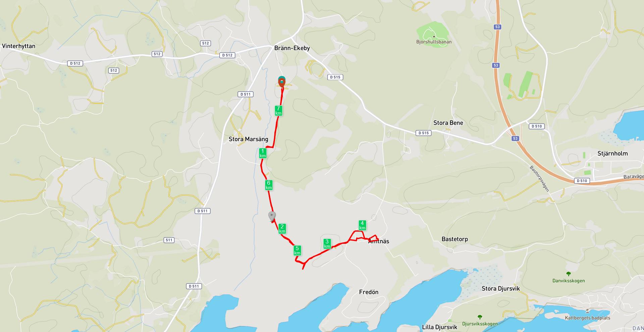Click the Stora Marsäng place label
The height and width of the screenshot is (332, 644).
click(x=248, y=139)
